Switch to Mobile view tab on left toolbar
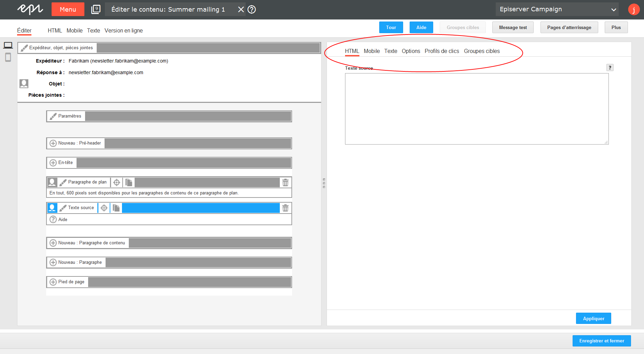 pyautogui.click(x=74, y=30)
